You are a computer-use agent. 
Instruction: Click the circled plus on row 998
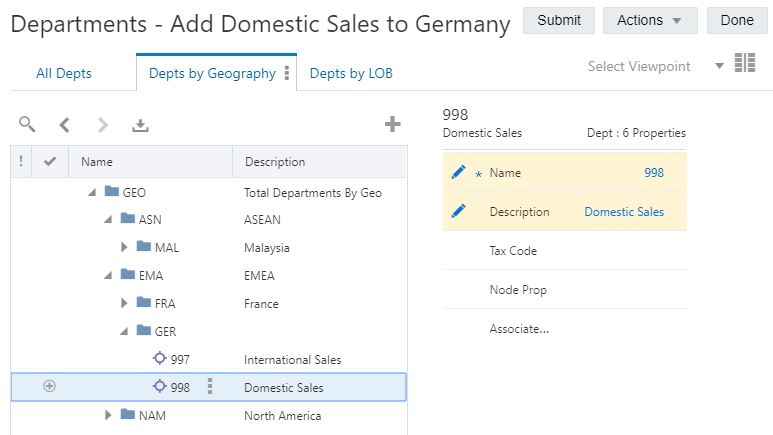click(x=50, y=387)
